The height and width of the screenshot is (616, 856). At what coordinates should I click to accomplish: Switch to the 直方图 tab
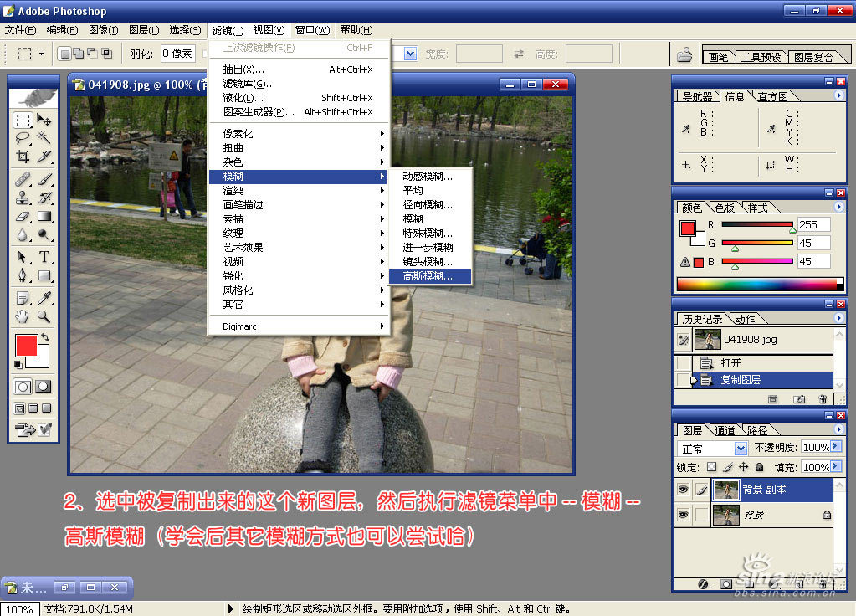point(772,96)
